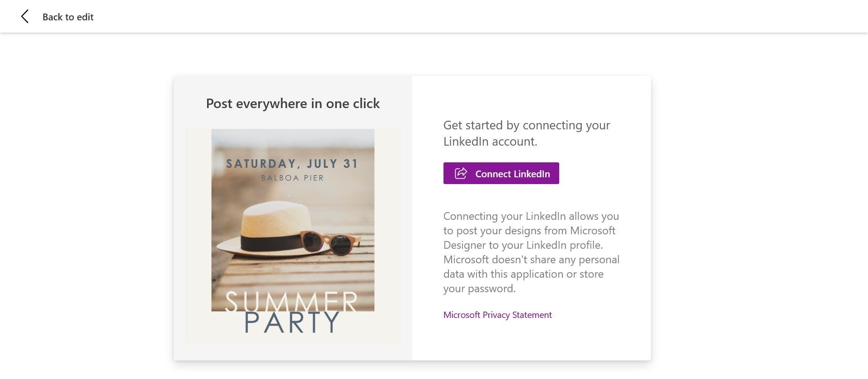Viewport: 868px width, 379px height.
Task: Open the Microsoft Privacy Statement link
Action: (x=497, y=315)
